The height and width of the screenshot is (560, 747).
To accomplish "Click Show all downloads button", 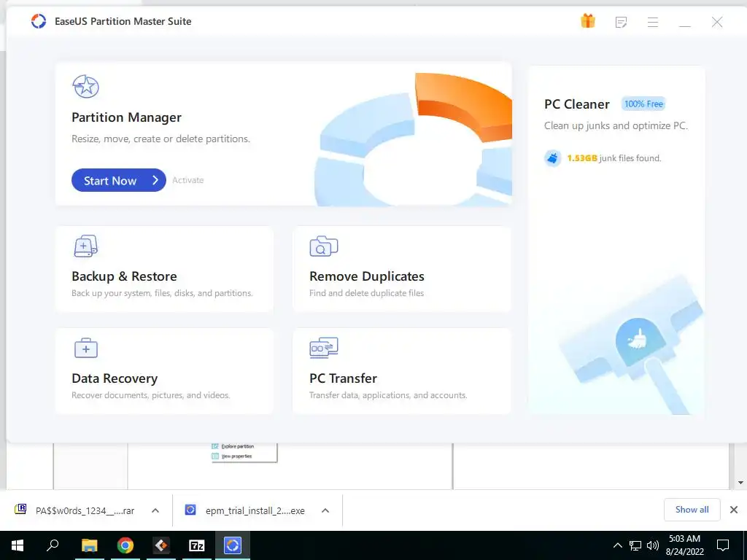I will click(692, 510).
